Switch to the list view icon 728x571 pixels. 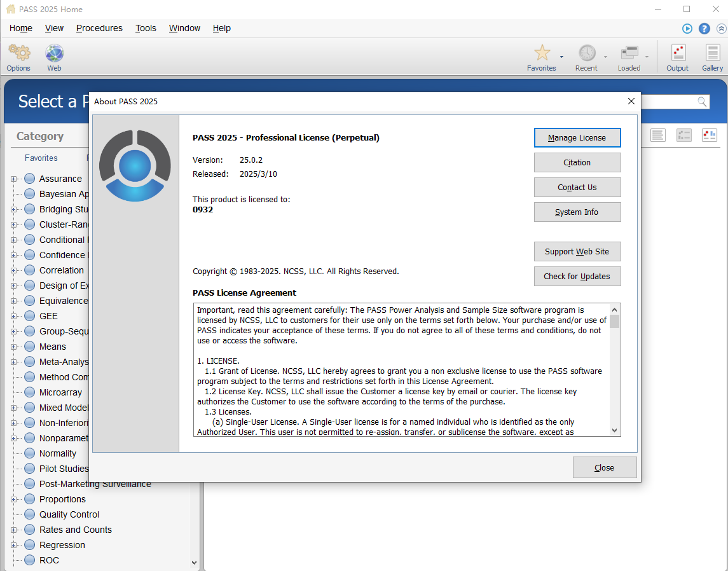(x=657, y=135)
